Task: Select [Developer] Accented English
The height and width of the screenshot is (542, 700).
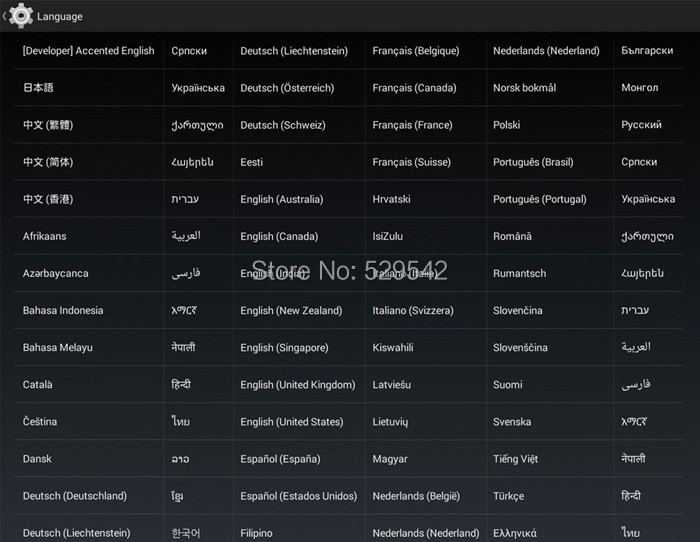Action: [x=89, y=51]
